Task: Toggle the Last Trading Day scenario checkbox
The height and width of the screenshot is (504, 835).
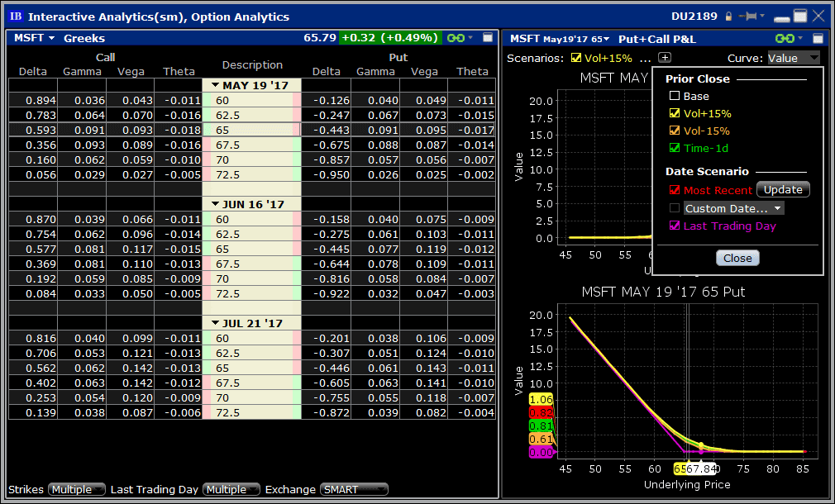Action: [675, 225]
